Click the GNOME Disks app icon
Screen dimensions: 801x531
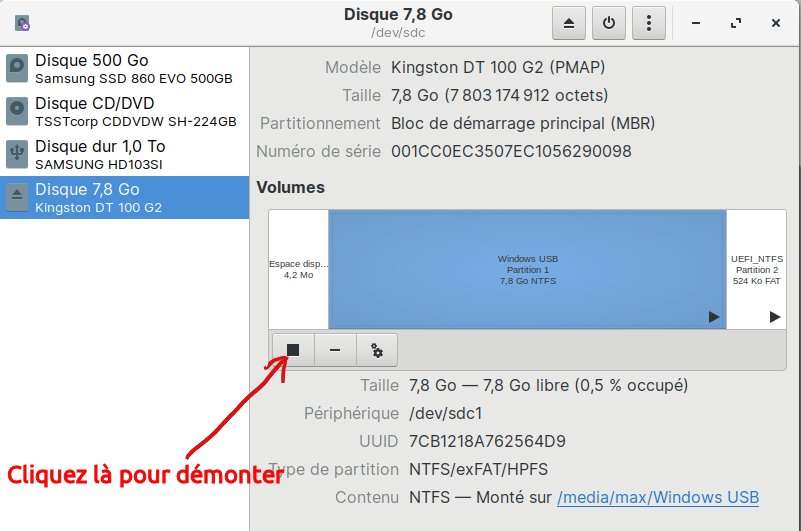point(22,22)
